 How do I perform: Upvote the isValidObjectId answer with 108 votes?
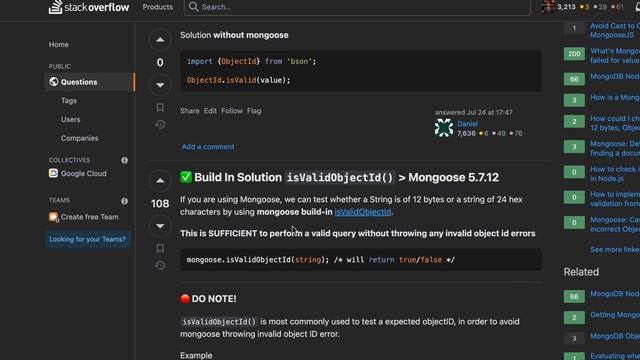click(160, 180)
